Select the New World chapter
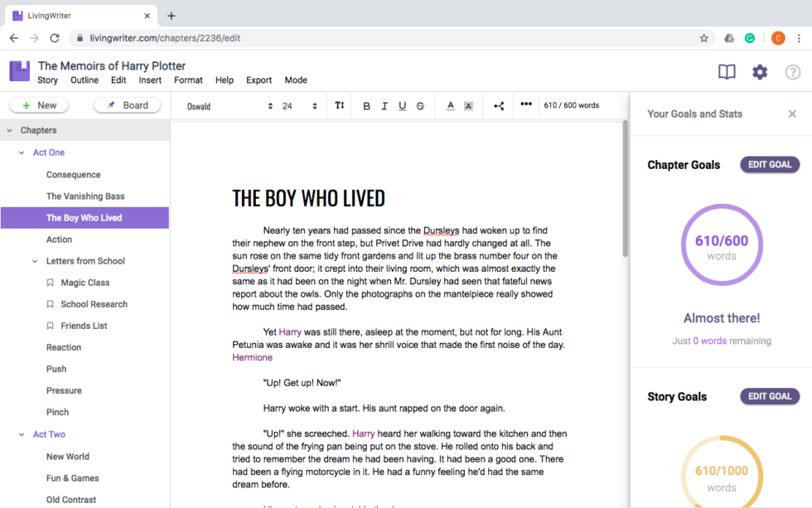The width and height of the screenshot is (812, 508). (68, 457)
